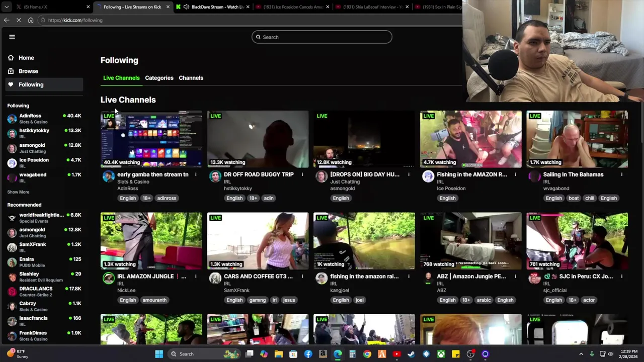Click the browser home icon
Image resolution: width=644 pixels, height=362 pixels.
[x=31, y=20]
